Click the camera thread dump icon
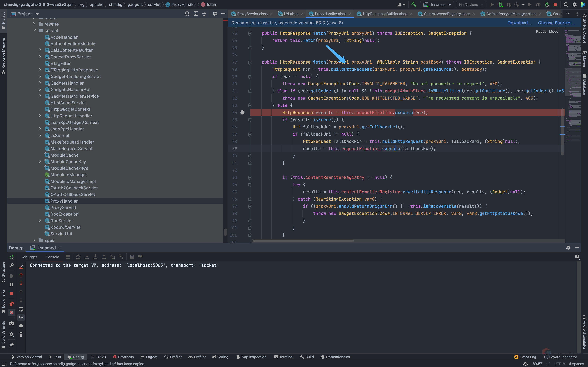This screenshot has width=588, height=367. [11, 324]
